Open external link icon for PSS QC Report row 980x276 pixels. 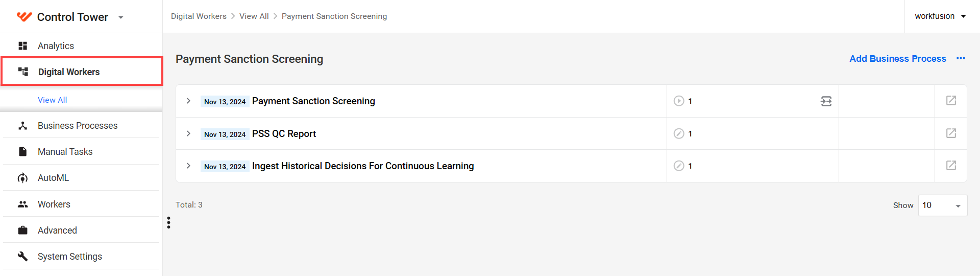point(951,133)
